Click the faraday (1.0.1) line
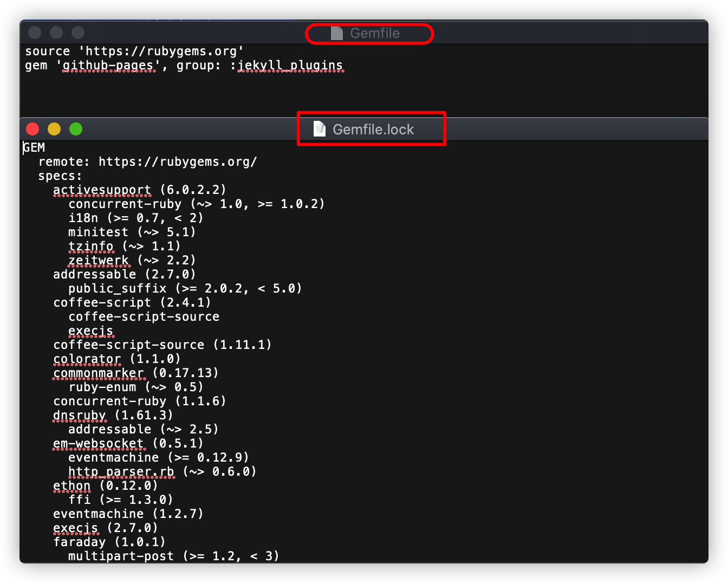Image resolution: width=728 pixels, height=583 pixels. 109,542
